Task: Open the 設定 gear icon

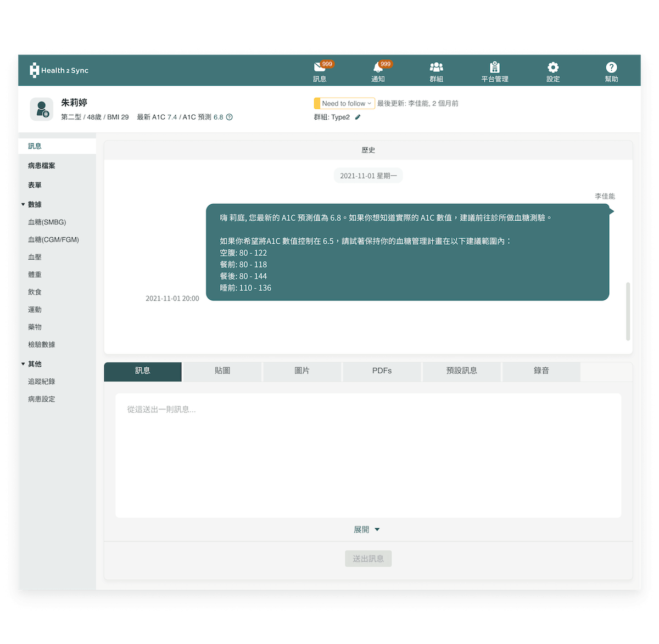Action: pos(553,68)
